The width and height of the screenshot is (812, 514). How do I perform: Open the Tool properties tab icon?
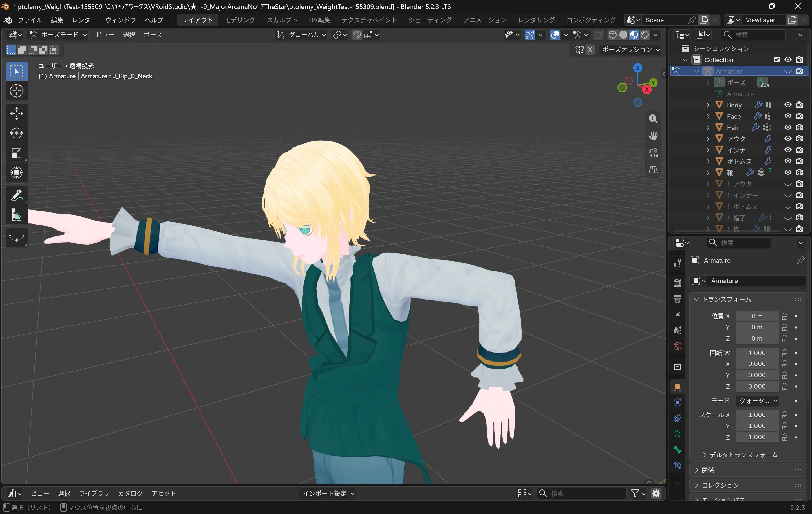(x=678, y=262)
